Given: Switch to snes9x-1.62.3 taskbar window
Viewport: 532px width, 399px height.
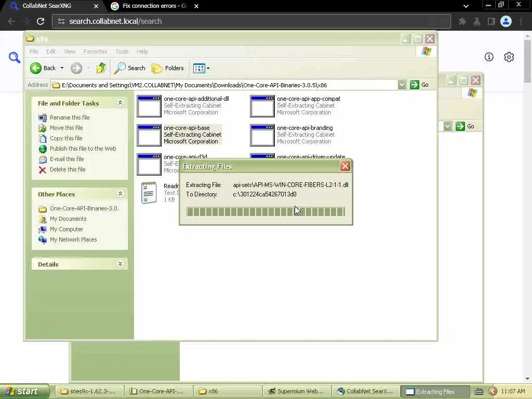Looking at the screenshot, I should click(88, 391).
